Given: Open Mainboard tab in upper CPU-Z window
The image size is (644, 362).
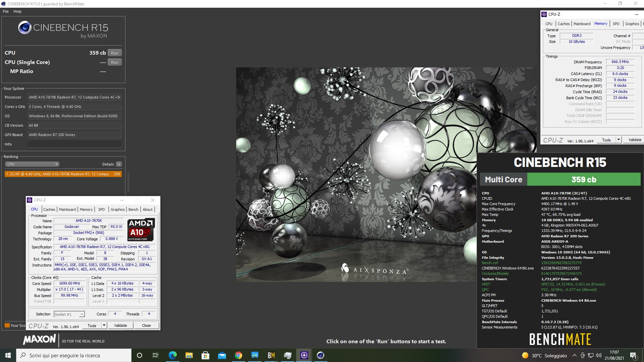Looking at the screenshot, I should pos(582,24).
